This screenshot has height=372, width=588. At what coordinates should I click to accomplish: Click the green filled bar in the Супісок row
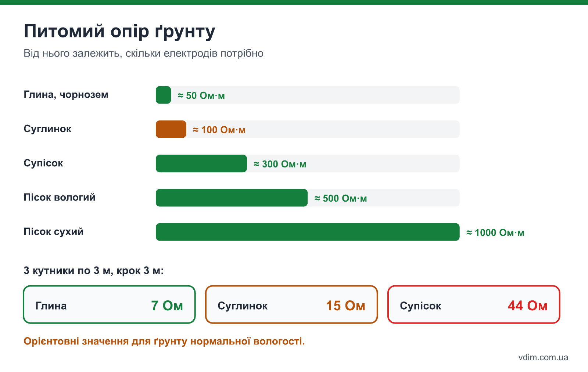pyautogui.click(x=201, y=163)
